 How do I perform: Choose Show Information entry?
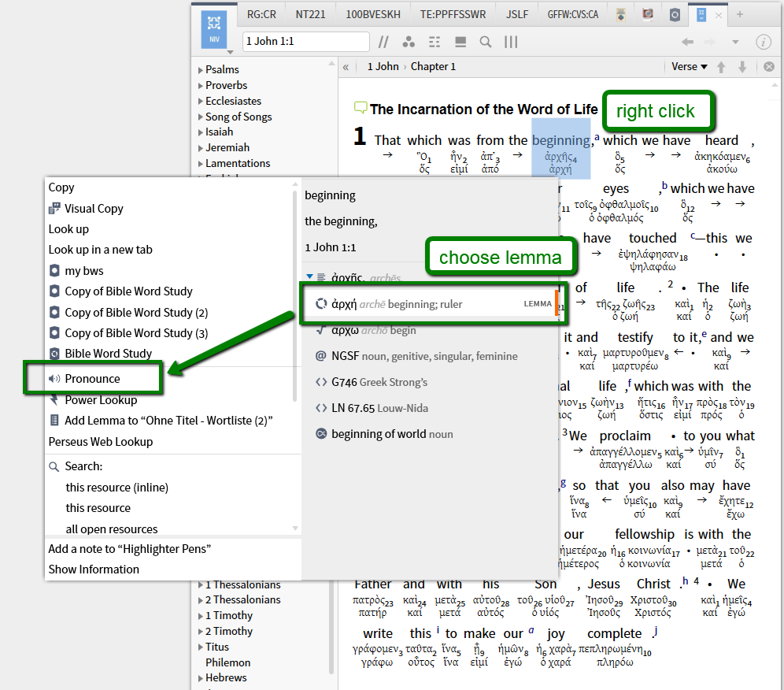(94, 569)
